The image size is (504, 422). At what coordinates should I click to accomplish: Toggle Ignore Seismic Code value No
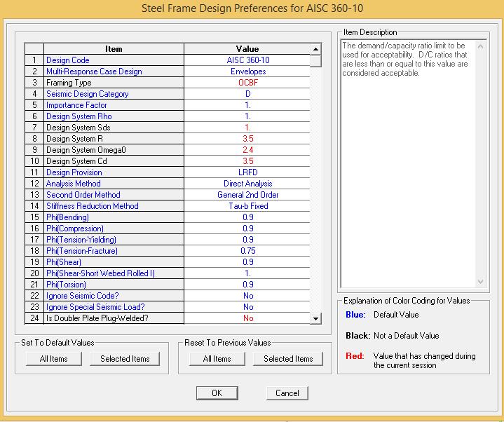[248, 296]
